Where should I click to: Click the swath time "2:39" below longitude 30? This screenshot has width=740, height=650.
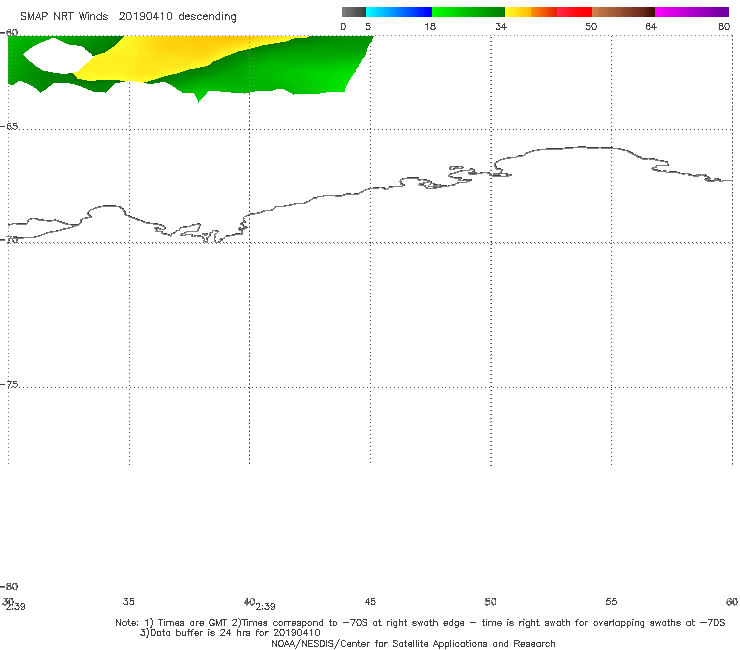coord(16,607)
